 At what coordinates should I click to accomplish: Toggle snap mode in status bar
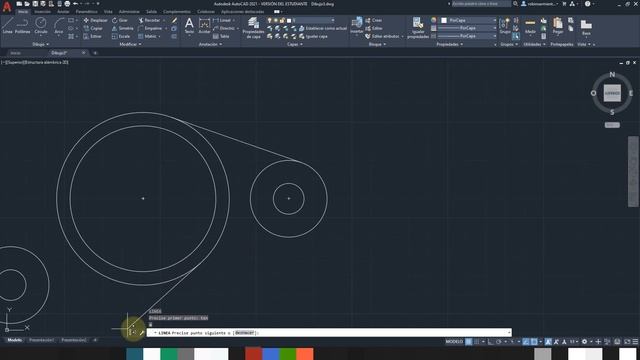(x=477, y=342)
